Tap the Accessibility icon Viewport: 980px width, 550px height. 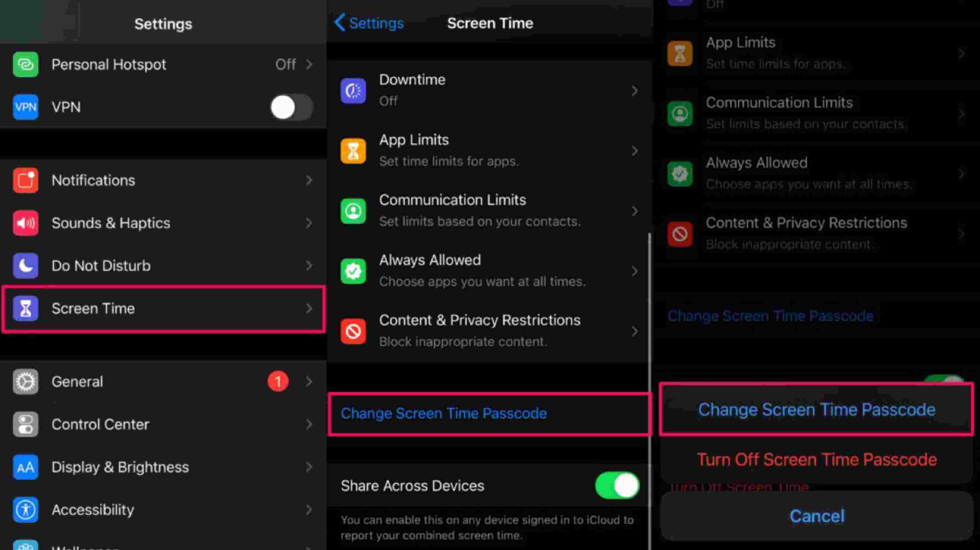(26, 509)
